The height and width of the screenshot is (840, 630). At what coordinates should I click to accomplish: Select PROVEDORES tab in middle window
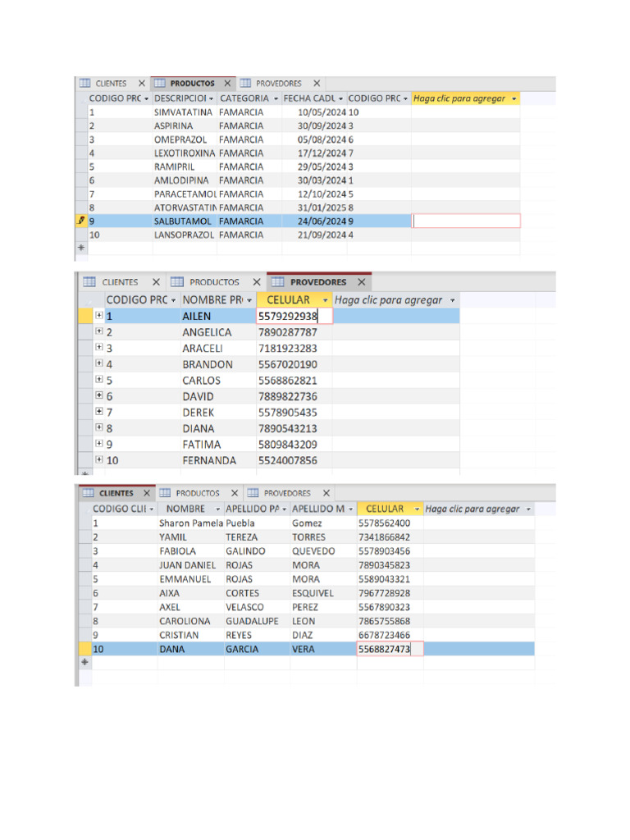[318, 282]
